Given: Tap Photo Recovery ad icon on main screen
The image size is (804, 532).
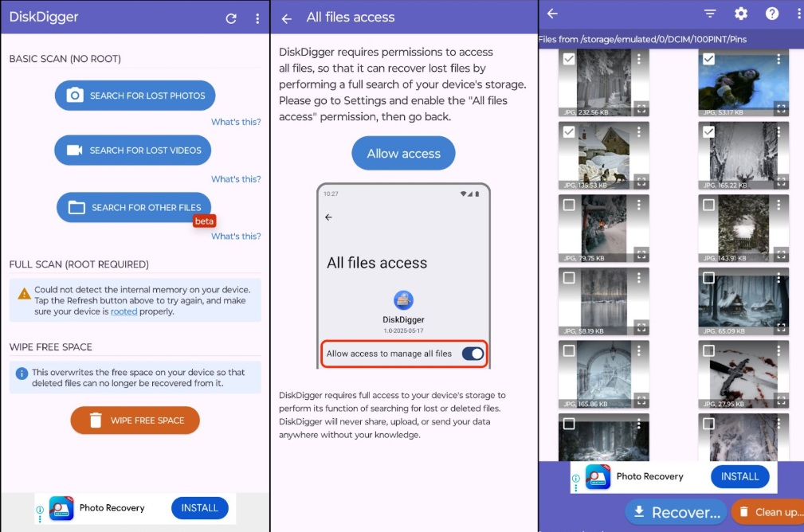Looking at the screenshot, I should [x=61, y=508].
